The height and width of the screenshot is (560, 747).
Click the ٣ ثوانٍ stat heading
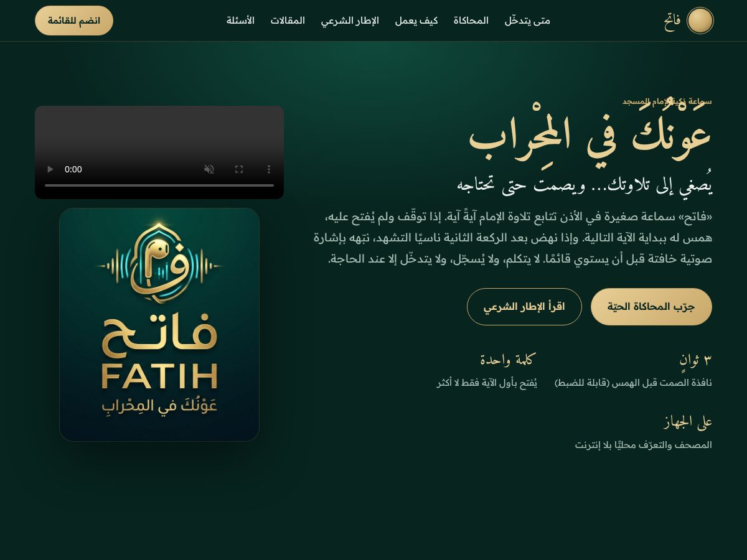pos(696,360)
